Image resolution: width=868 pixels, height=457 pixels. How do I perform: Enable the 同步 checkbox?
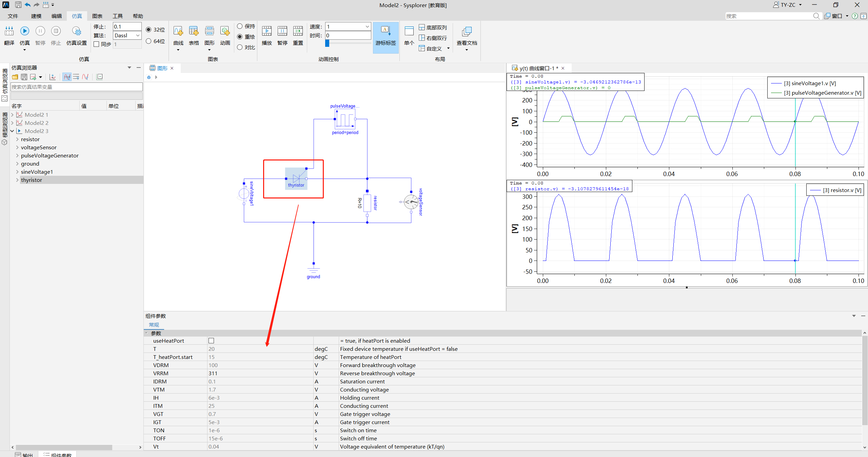point(96,44)
